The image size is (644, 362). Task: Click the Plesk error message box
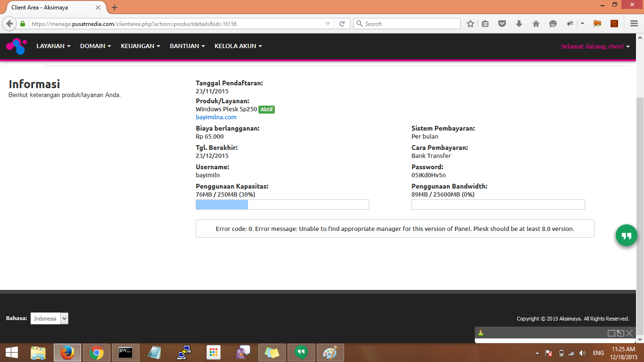[x=395, y=229]
